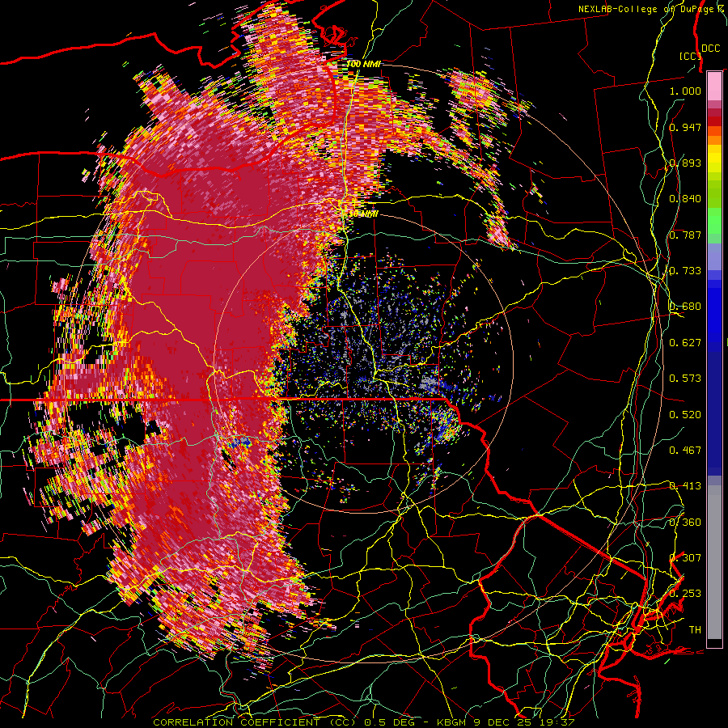
Task: Click the DCC label above the legend
Action: click(x=710, y=49)
